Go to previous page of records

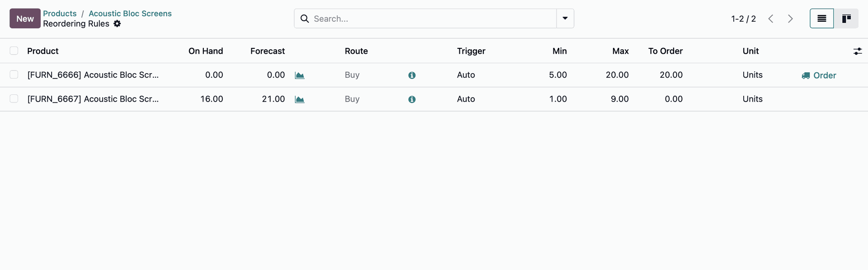coord(771,19)
